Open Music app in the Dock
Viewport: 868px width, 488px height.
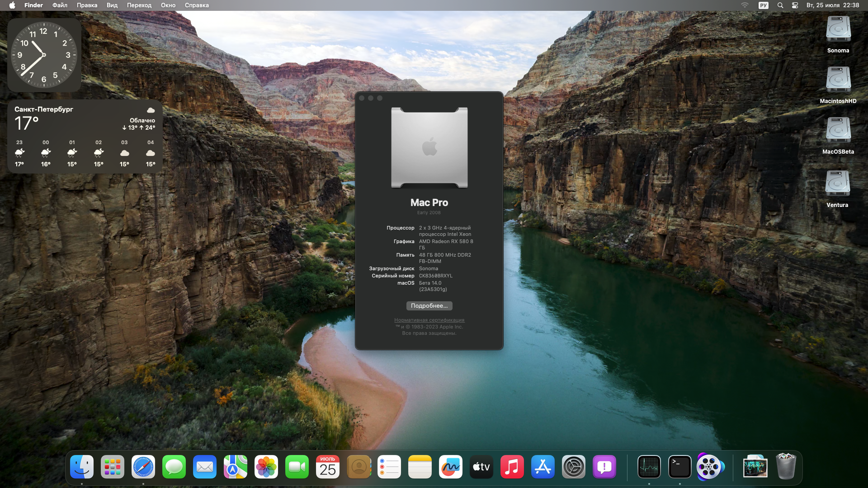pyautogui.click(x=512, y=467)
